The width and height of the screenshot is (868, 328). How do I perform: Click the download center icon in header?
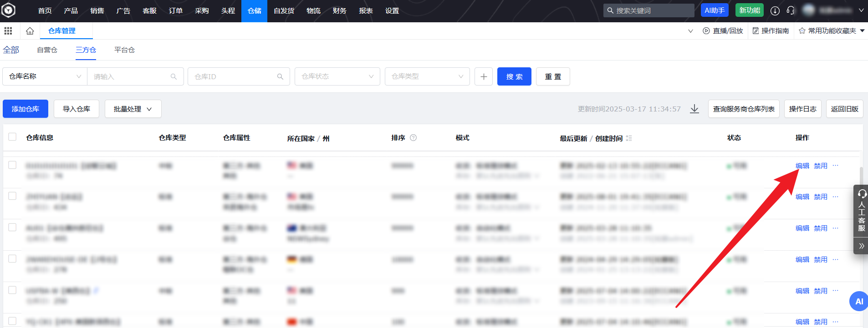(775, 10)
